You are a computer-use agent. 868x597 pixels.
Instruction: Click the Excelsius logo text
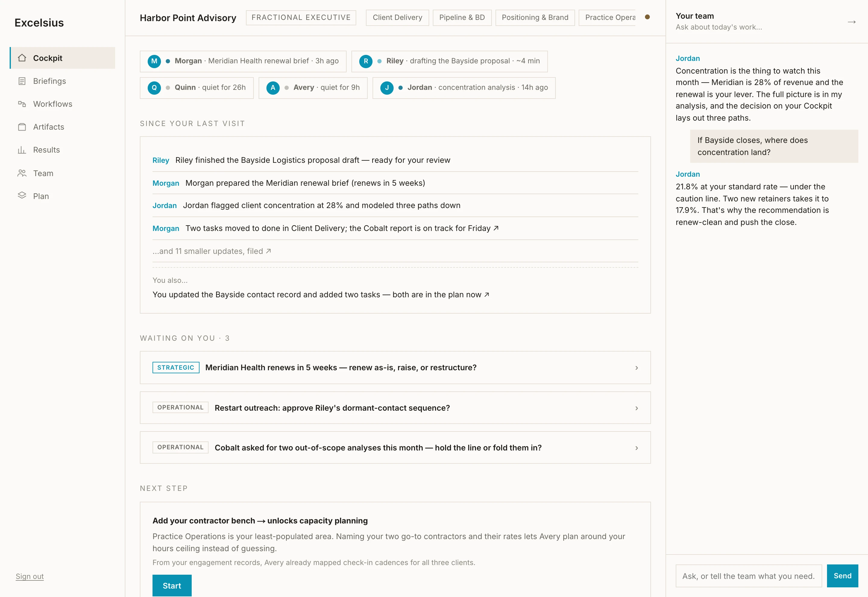(39, 23)
